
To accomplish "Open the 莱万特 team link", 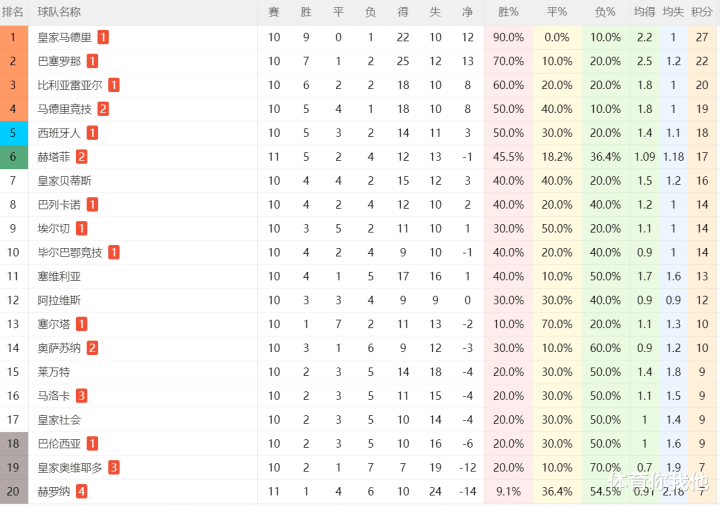I will (x=53, y=372).
